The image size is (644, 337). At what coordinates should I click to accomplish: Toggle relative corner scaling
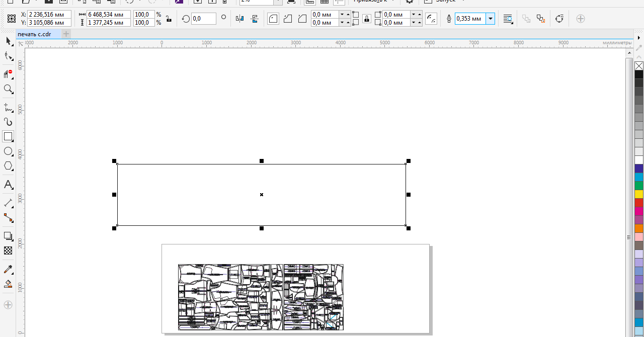pyautogui.click(x=431, y=19)
